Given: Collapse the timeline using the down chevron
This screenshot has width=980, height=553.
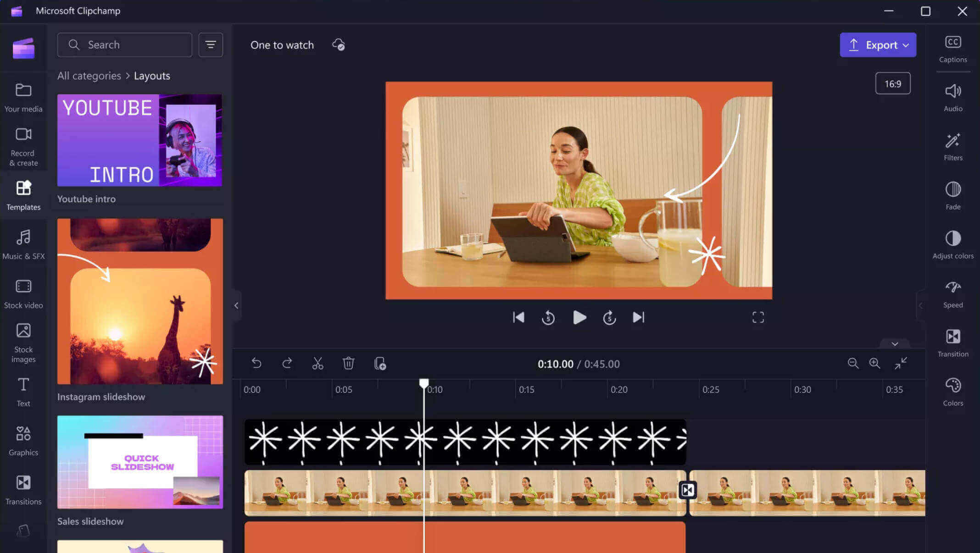Looking at the screenshot, I should 894,343.
